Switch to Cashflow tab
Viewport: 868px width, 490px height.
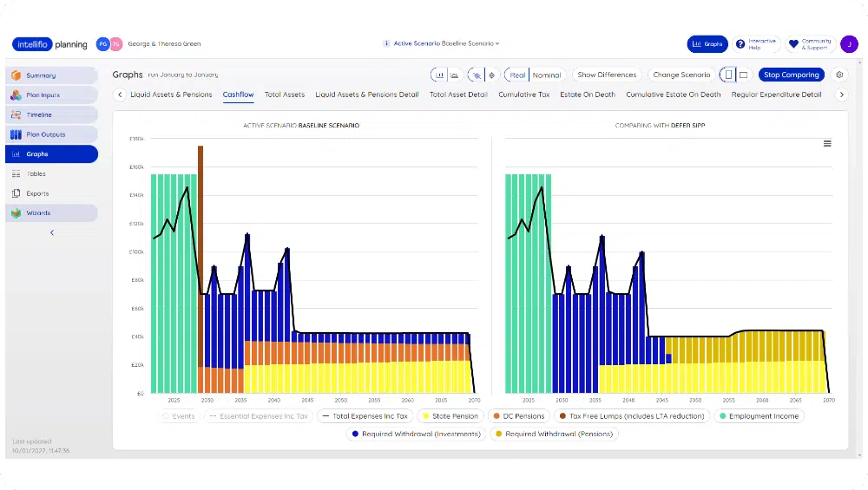click(238, 95)
